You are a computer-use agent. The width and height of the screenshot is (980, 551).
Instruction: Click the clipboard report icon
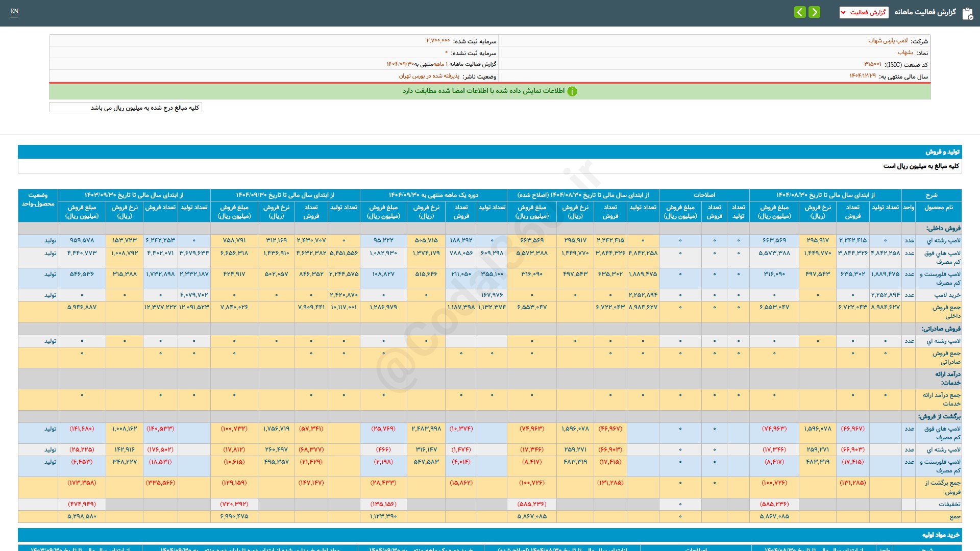(x=967, y=13)
